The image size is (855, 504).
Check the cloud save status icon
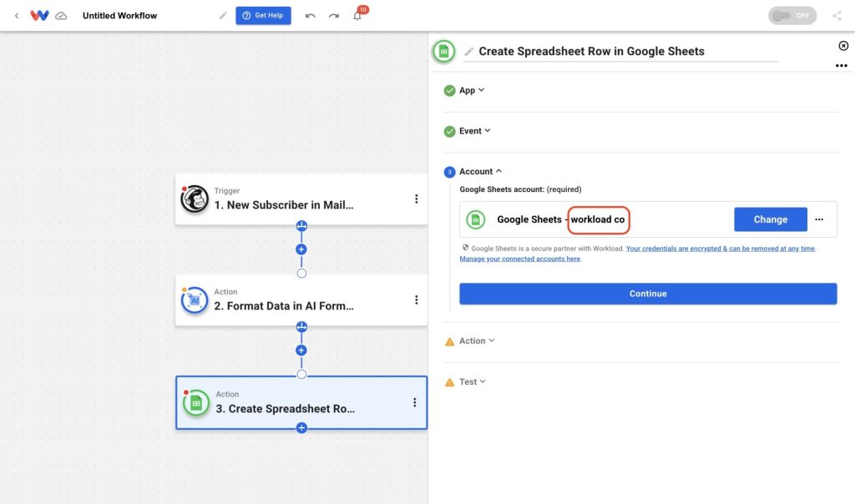tap(61, 16)
